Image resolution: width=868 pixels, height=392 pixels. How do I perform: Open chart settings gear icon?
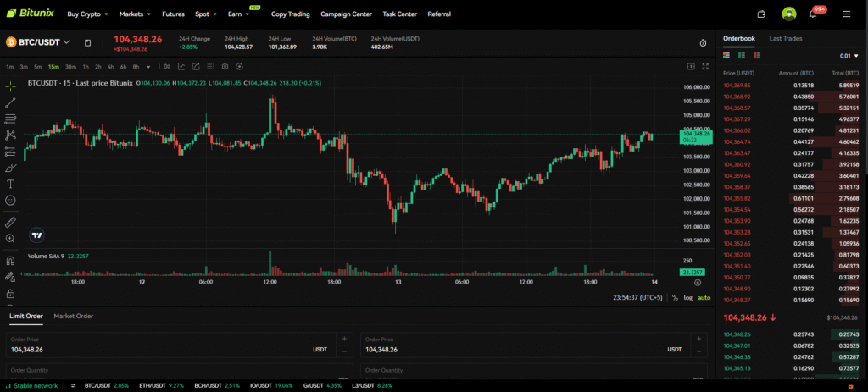[225, 66]
